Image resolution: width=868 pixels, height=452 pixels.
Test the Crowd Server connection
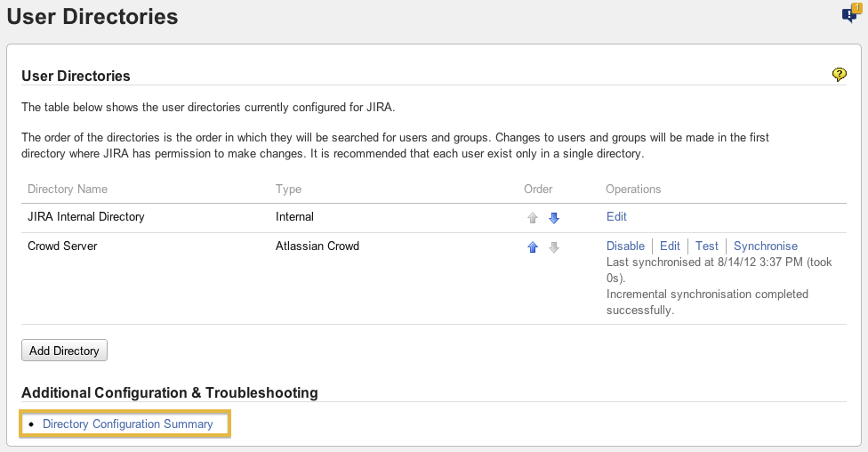click(707, 246)
